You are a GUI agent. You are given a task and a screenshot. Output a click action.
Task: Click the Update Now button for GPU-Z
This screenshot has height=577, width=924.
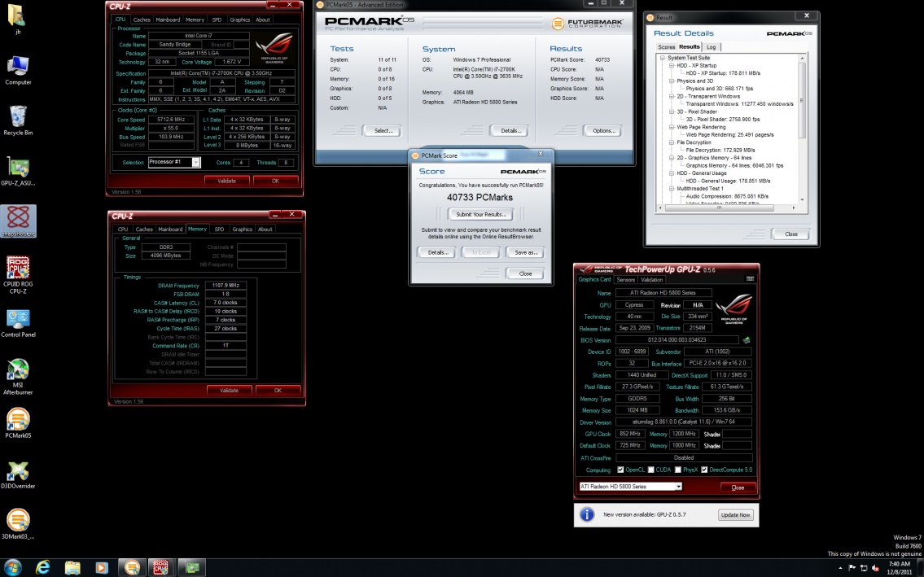click(734, 515)
